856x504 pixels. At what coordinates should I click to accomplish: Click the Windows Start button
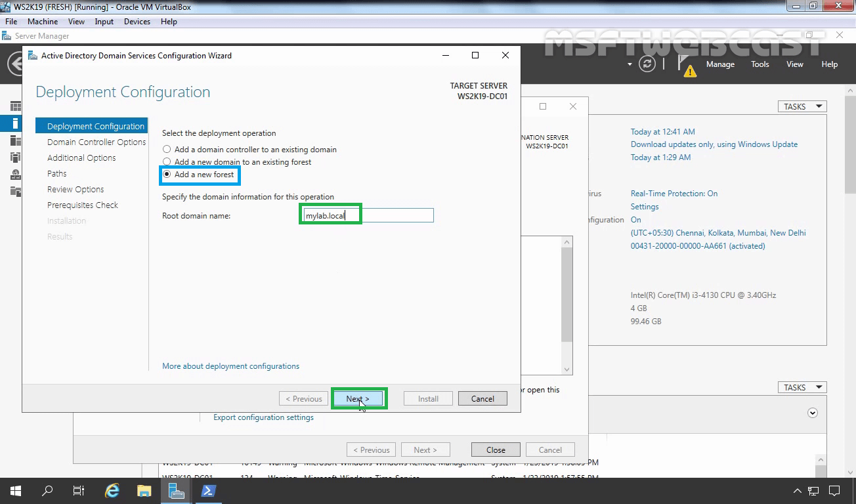[x=15, y=490]
